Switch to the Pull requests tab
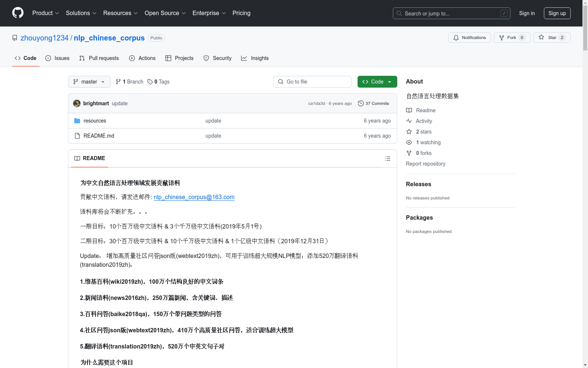This screenshot has height=368, width=588. click(99, 58)
